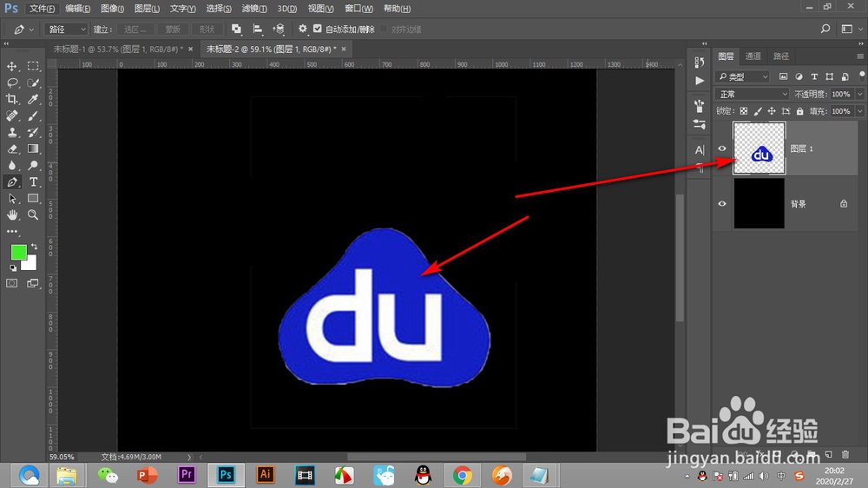
Task: Select the Blur tool
Action: (11, 166)
